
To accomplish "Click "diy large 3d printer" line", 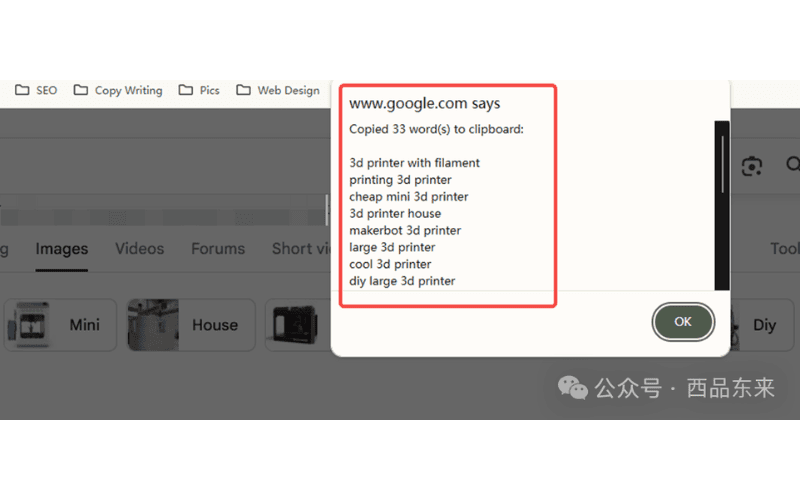I will point(402,281).
